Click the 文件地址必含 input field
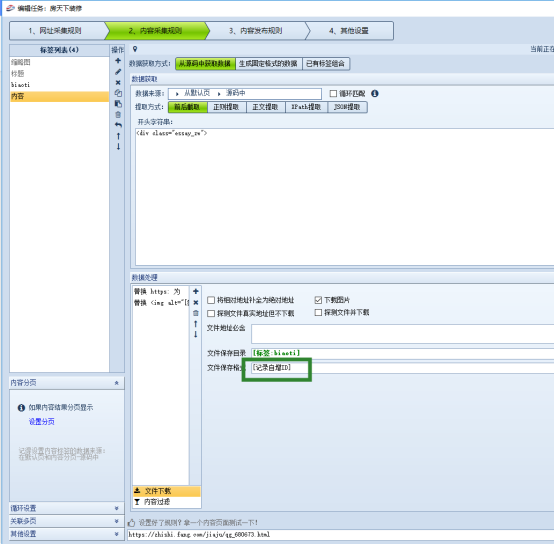Viewport: 554px width, 544px height. point(402,334)
